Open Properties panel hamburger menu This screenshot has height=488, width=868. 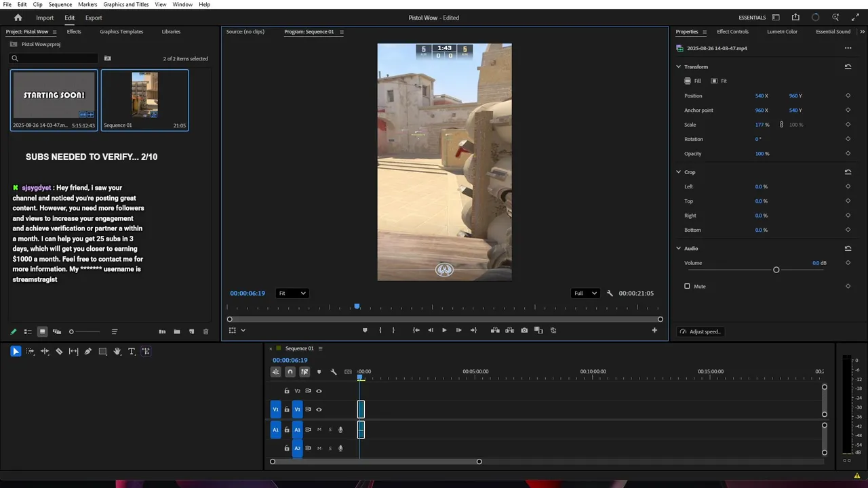click(x=704, y=32)
